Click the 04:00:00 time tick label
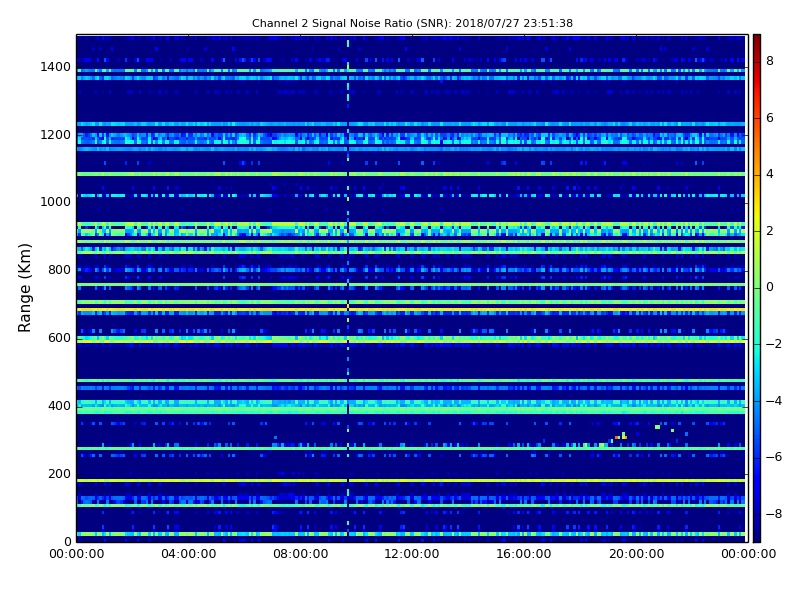This screenshot has width=800, height=600. point(189,554)
